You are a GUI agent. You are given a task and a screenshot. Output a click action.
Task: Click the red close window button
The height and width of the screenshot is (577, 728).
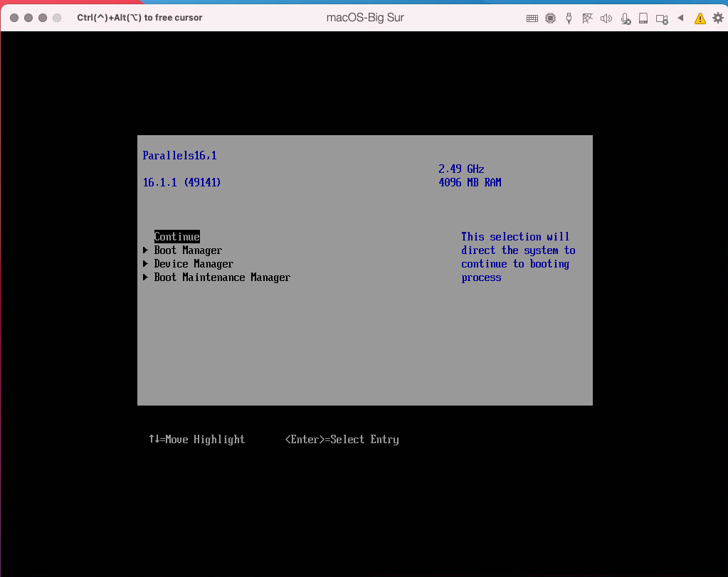tap(14, 18)
